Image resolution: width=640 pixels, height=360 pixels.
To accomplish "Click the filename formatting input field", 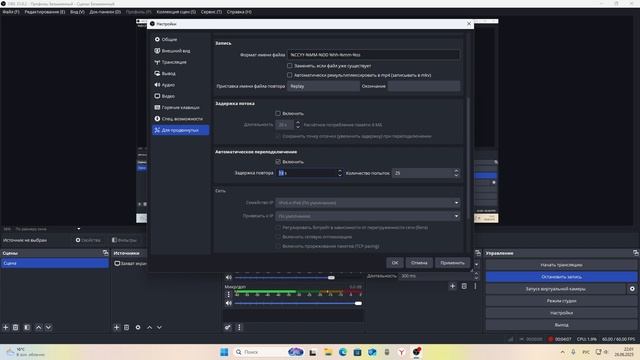I will click(373, 55).
